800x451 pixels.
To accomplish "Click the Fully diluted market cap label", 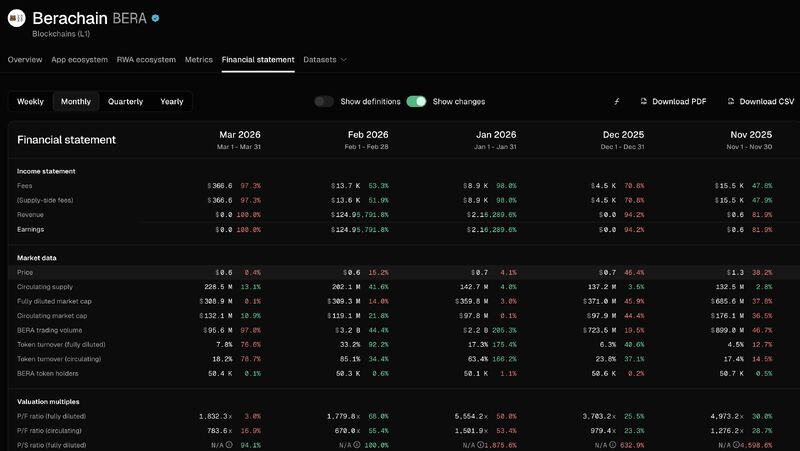I will click(54, 302).
